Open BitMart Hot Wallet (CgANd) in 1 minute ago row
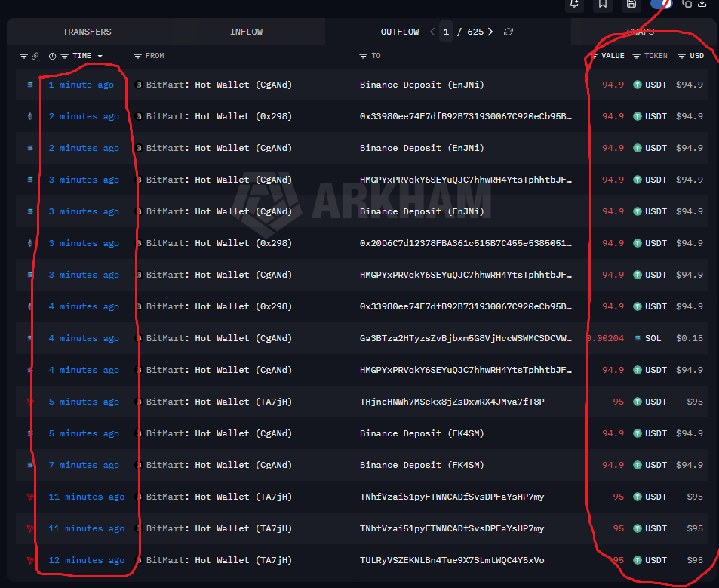Viewport: 719px width, 588px height. pyautogui.click(x=220, y=85)
